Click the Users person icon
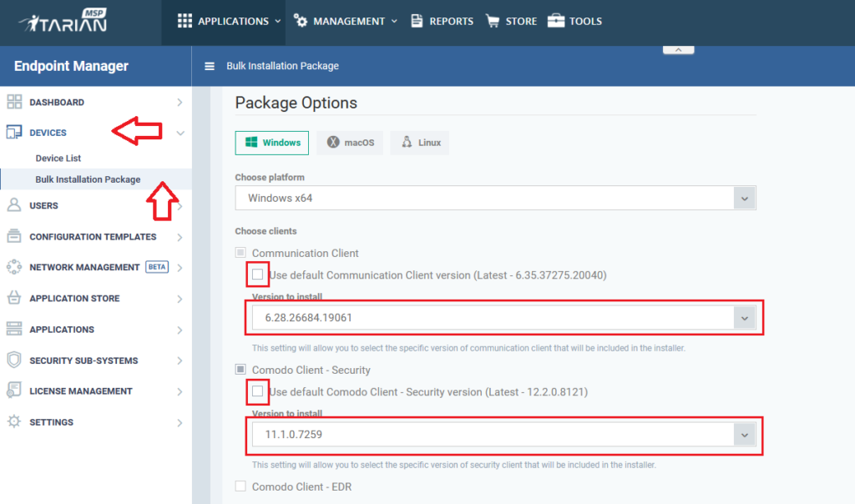 (14, 205)
